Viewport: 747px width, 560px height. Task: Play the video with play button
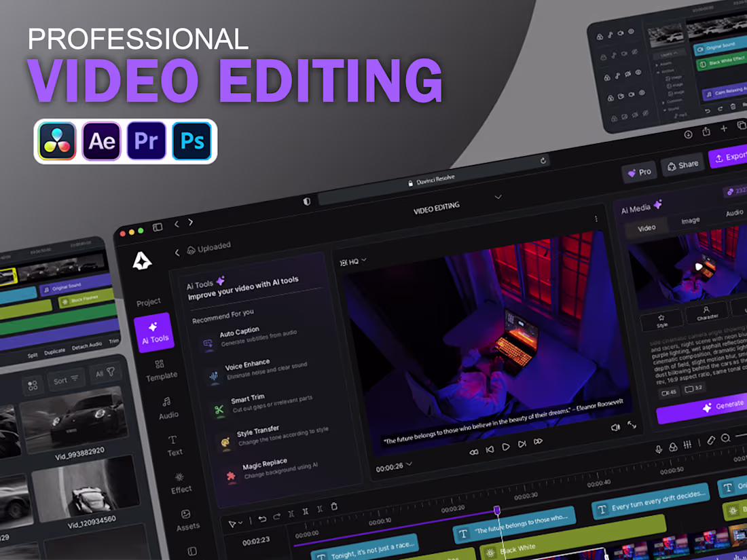point(506,447)
